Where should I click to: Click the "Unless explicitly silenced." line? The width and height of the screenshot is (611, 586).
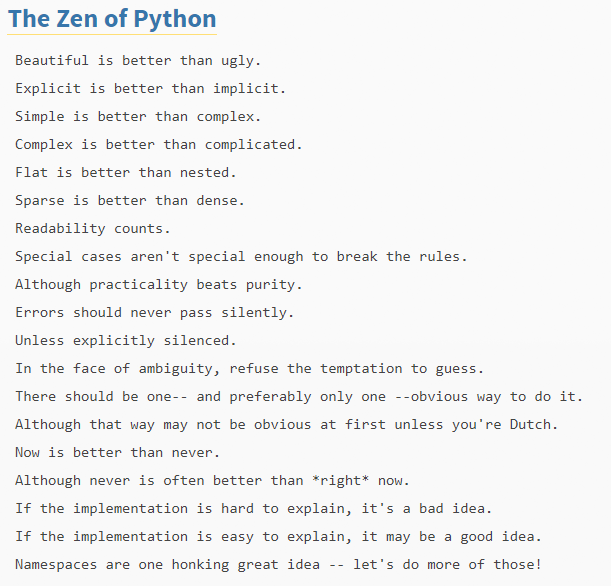click(x=126, y=340)
